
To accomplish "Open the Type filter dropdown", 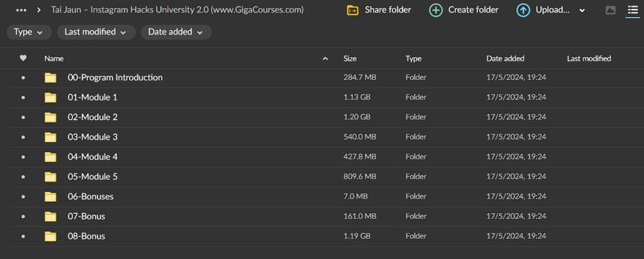I will click(x=29, y=32).
